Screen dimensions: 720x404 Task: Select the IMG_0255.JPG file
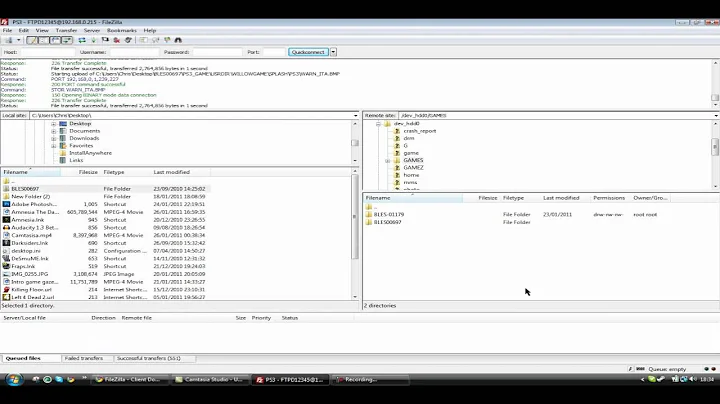point(106,274)
